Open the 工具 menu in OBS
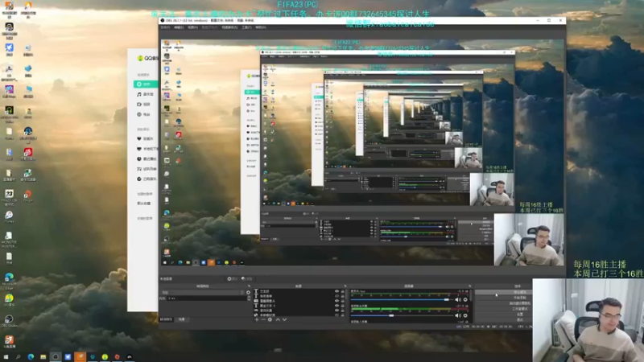 click(x=246, y=27)
